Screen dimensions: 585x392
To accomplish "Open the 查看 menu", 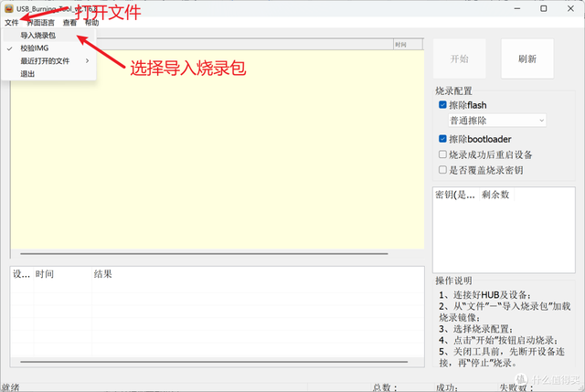I will pos(69,23).
